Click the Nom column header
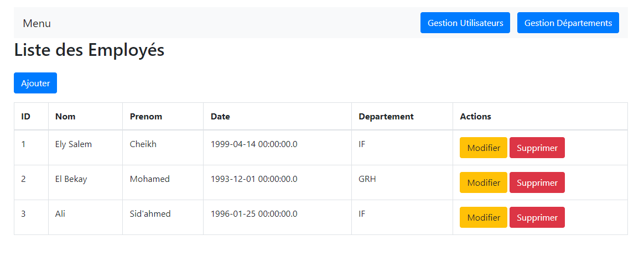644x256 pixels. tap(65, 117)
